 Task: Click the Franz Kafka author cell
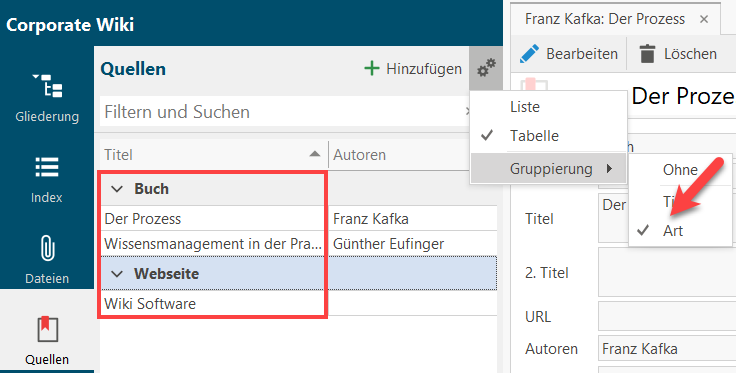tap(413, 219)
